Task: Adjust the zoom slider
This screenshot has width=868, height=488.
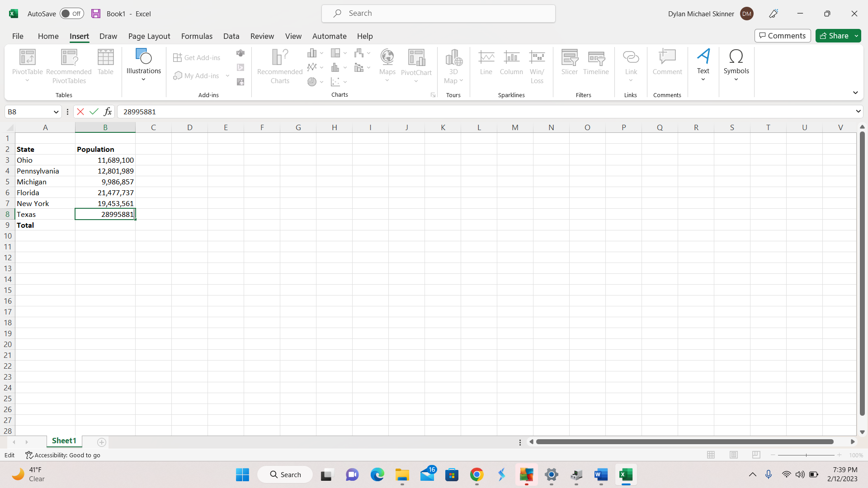Action: click(806, 455)
